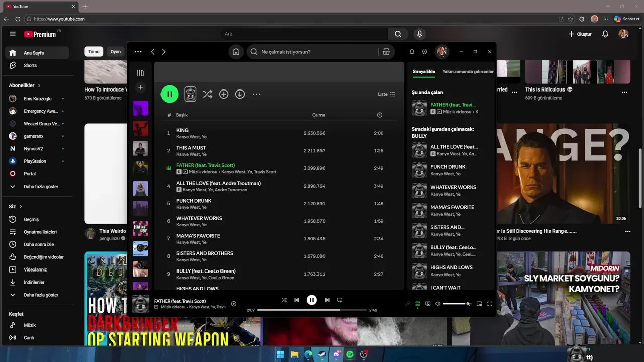Select the Tümü filter chip on YouTube
Screen dimensions: 644x362
click(94, 52)
